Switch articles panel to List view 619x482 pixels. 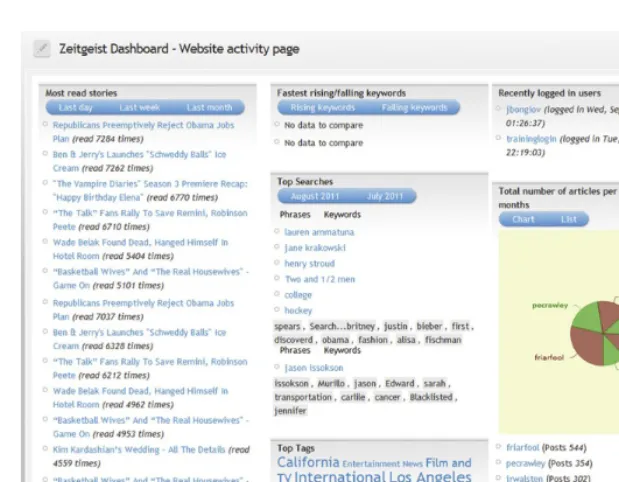coord(568,219)
